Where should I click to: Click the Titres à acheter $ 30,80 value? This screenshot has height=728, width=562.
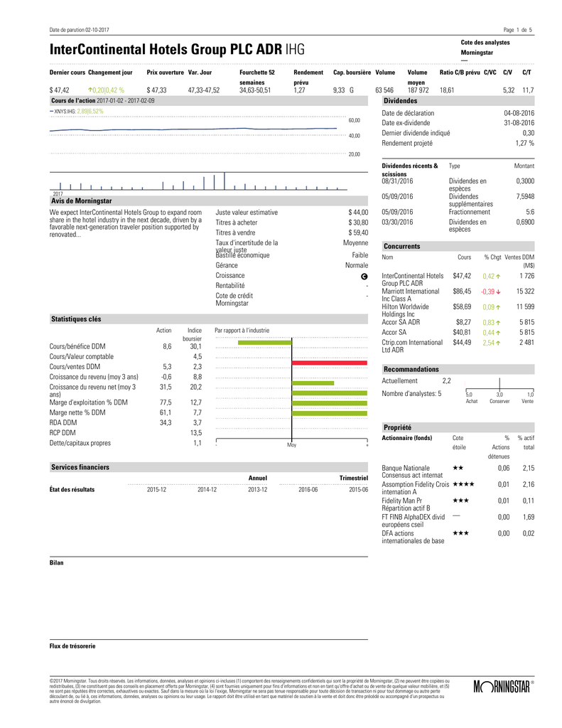358,223
